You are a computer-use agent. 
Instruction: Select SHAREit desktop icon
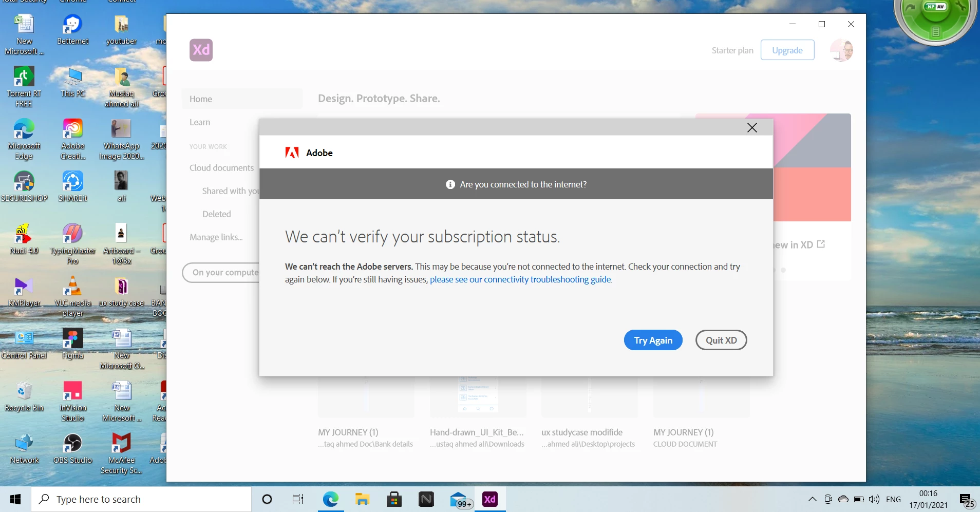click(72, 187)
